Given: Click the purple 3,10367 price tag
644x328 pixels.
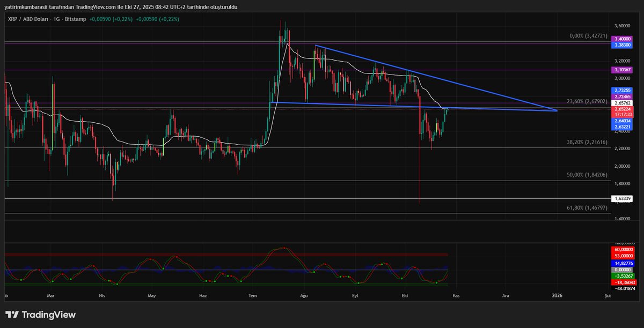Looking at the screenshot, I should pyautogui.click(x=623, y=70).
